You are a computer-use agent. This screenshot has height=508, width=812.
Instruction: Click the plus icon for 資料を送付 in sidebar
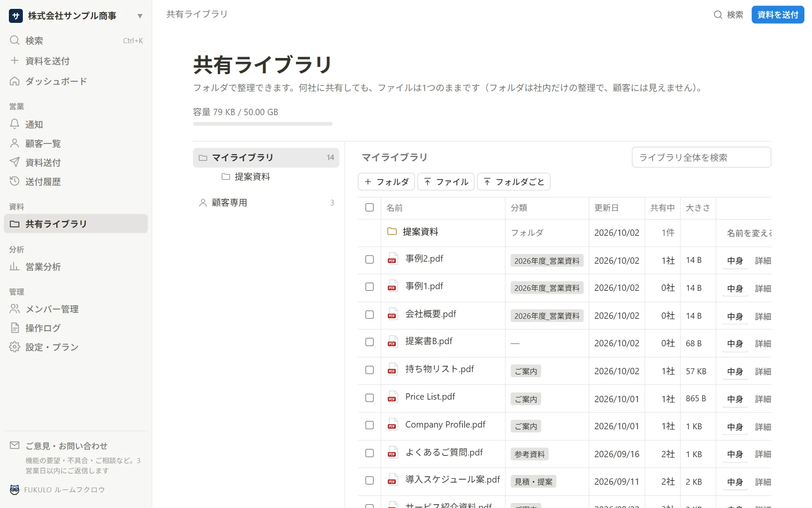[15, 61]
